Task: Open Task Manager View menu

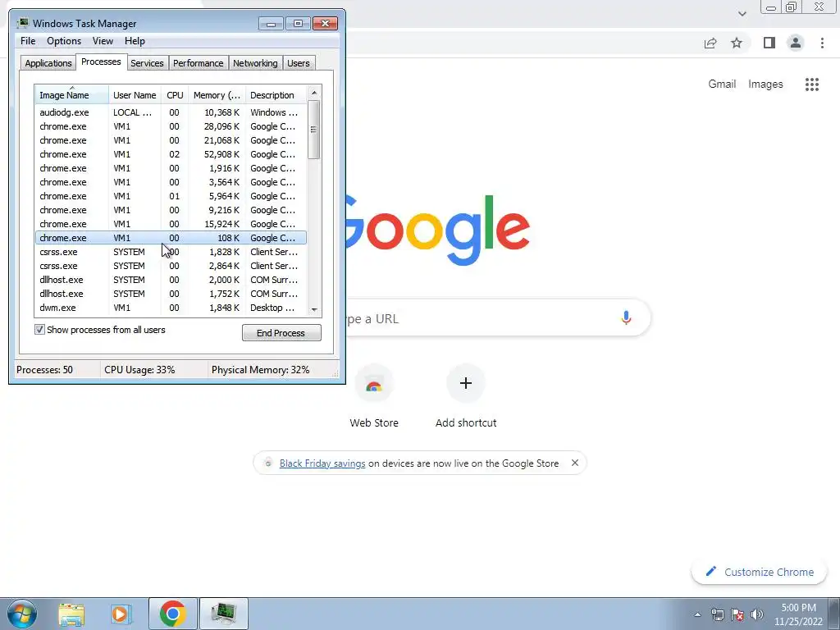Action: coord(103,41)
